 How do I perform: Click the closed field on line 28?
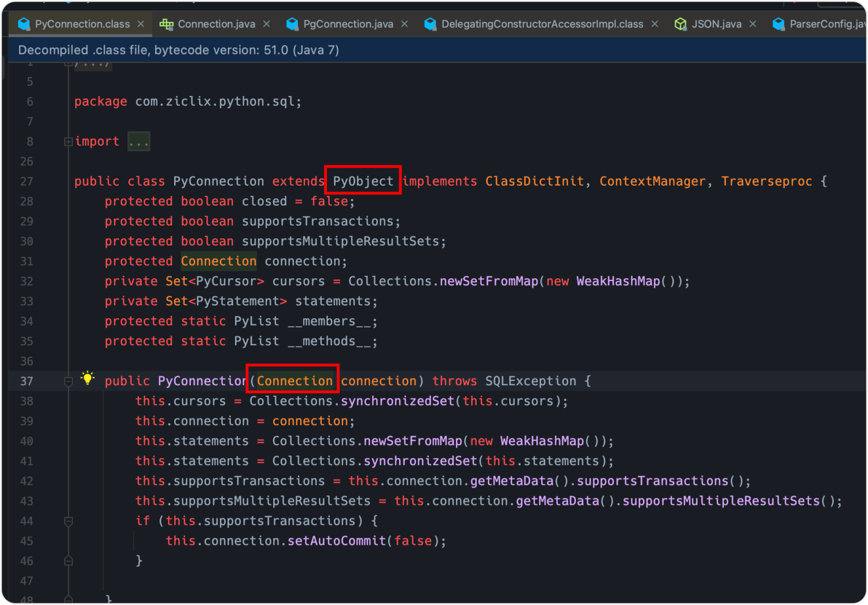click(x=264, y=201)
